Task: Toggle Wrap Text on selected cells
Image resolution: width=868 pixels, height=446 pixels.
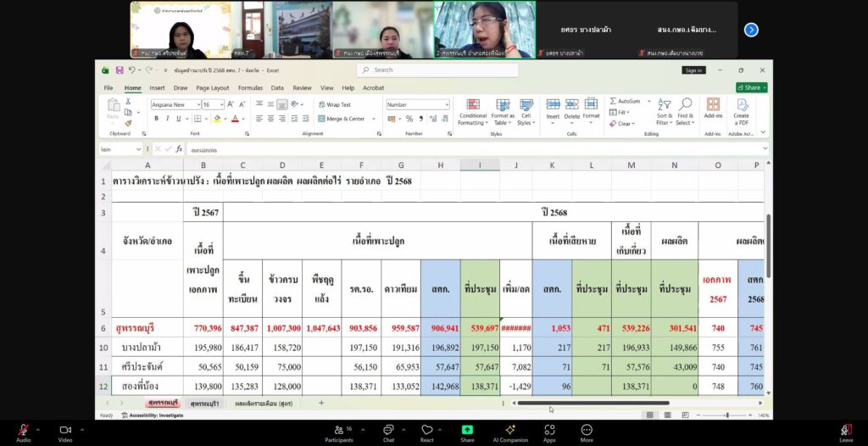Action: pos(333,105)
